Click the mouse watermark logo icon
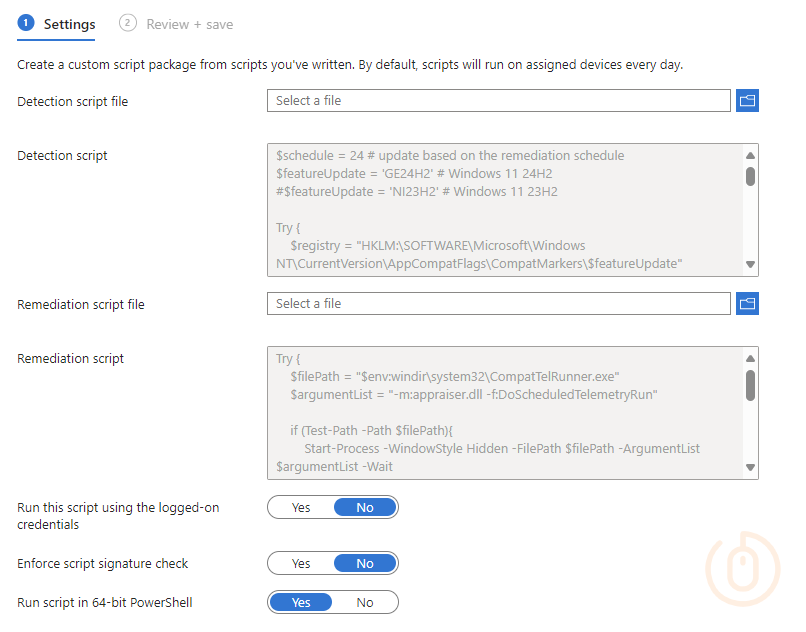 [x=742, y=569]
